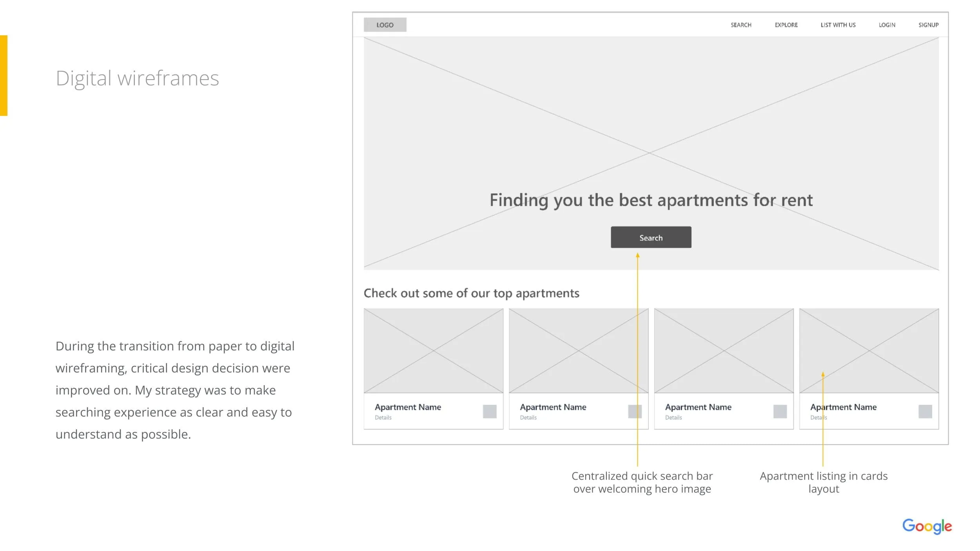The image size is (980, 551).
Task: Click the LOGO placeholder in header
Action: [385, 25]
